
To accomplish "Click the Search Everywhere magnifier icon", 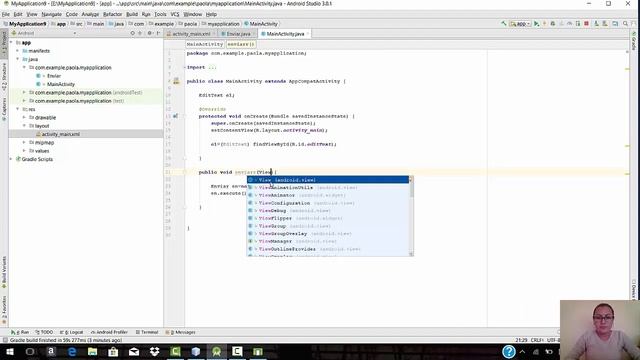I will click(x=625, y=24).
